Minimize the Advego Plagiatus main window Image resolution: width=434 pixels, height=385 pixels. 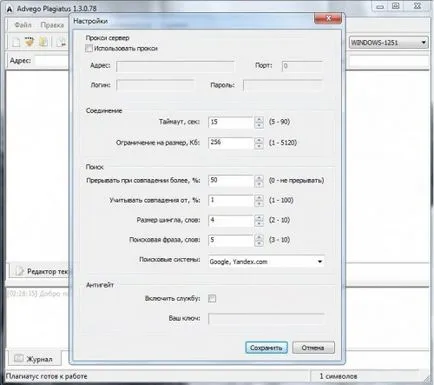(x=380, y=6)
